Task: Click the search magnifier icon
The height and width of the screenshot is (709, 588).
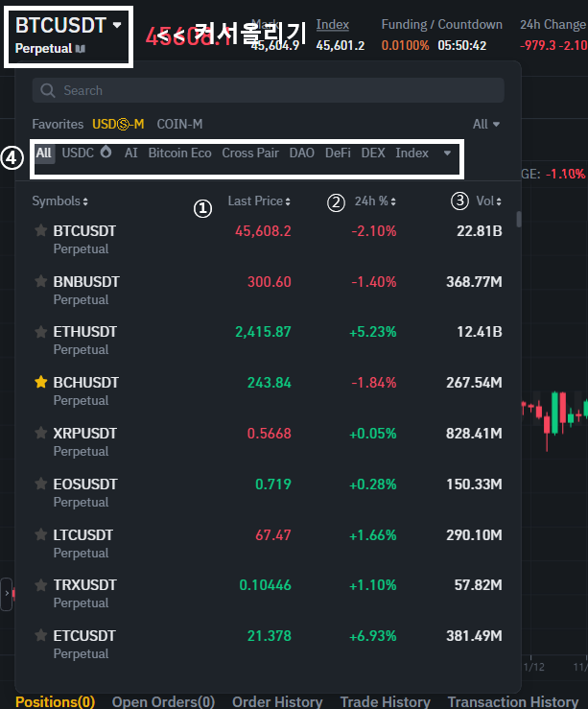Action: (x=47, y=90)
